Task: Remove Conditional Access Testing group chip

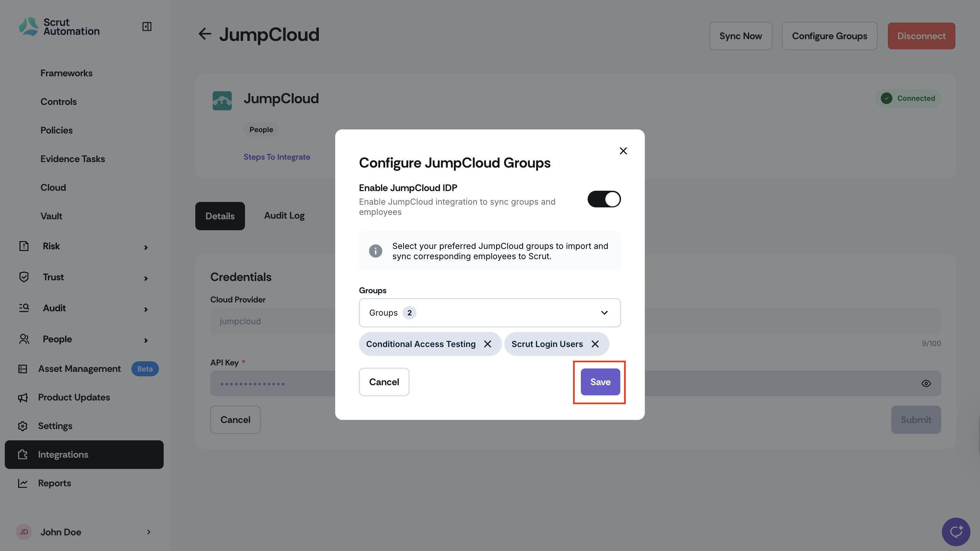Action: pyautogui.click(x=488, y=344)
